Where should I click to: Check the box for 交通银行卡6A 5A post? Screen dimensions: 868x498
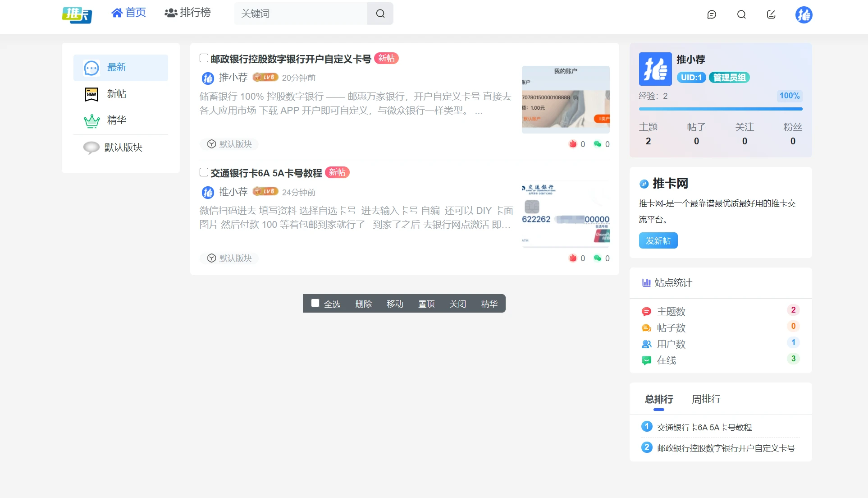(x=204, y=172)
